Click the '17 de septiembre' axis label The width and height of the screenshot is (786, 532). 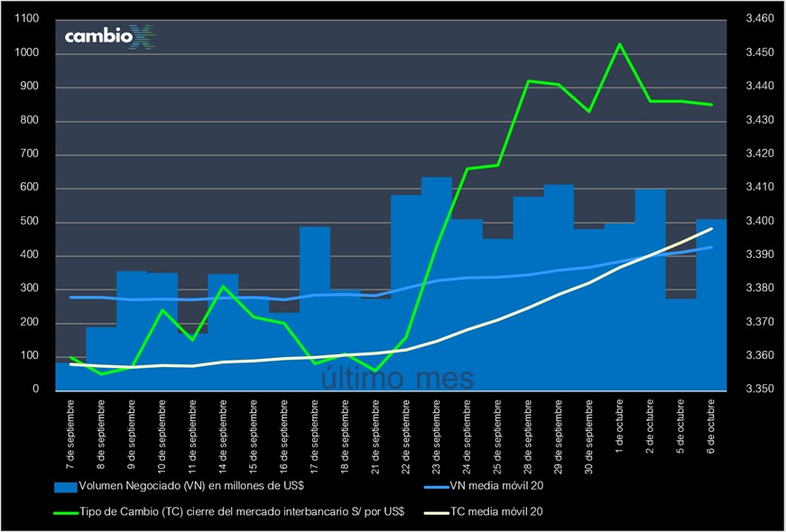coord(315,436)
